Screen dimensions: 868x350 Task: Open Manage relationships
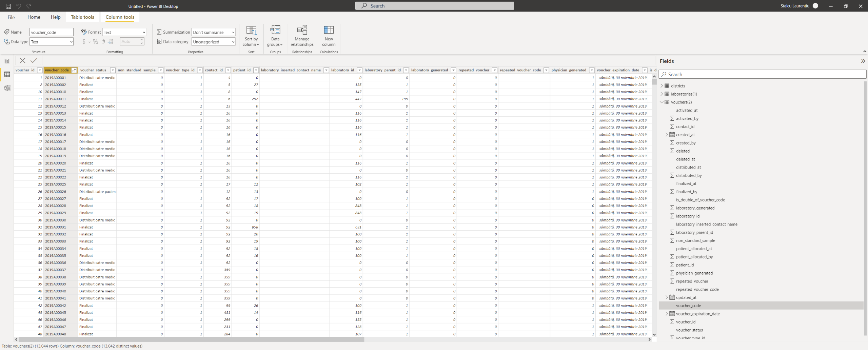302,36
